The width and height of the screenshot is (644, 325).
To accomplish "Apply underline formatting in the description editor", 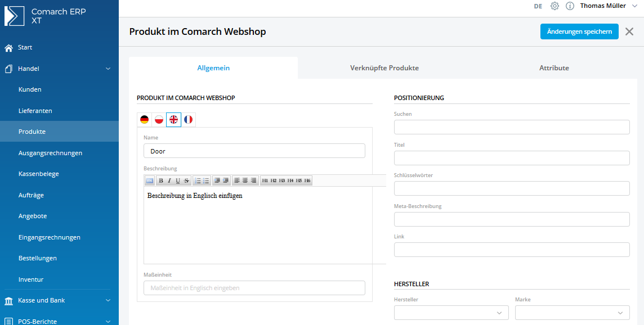I will coord(178,180).
